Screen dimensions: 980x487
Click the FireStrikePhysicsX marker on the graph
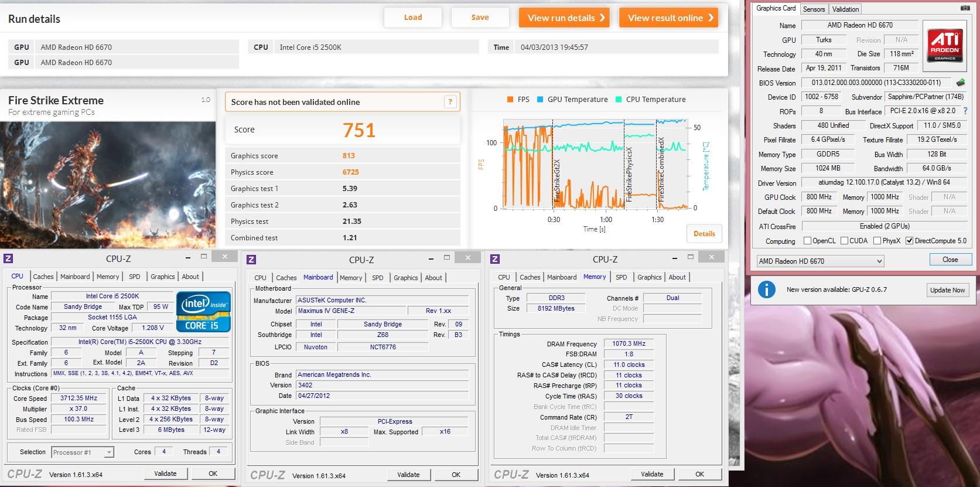pyautogui.click(x=630, y=175)
